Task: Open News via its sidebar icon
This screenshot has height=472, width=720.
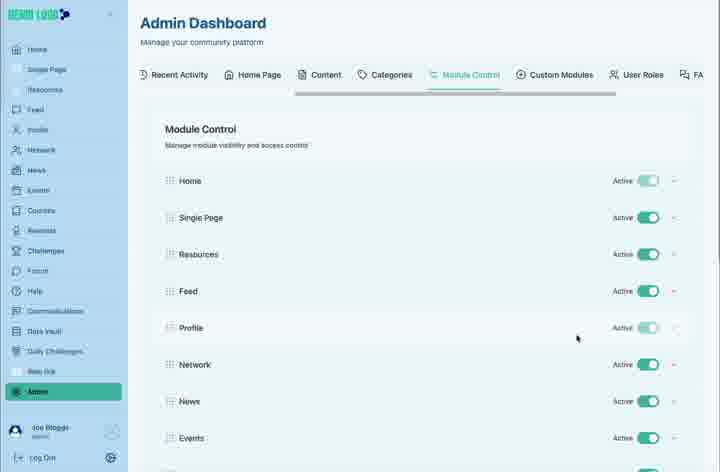Action: pyautogui.click(x=17, y=170)
